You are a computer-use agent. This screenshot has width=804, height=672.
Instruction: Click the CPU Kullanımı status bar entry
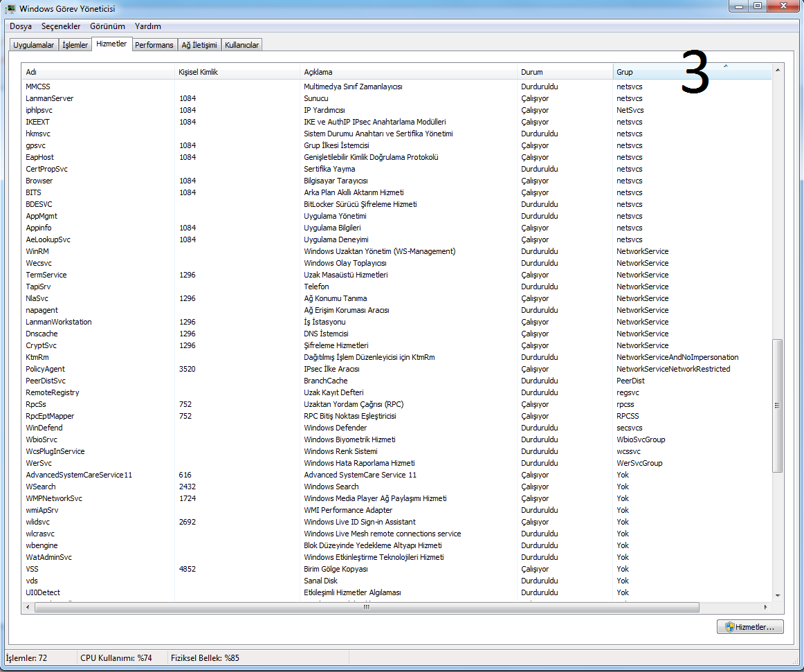[116, 658]
